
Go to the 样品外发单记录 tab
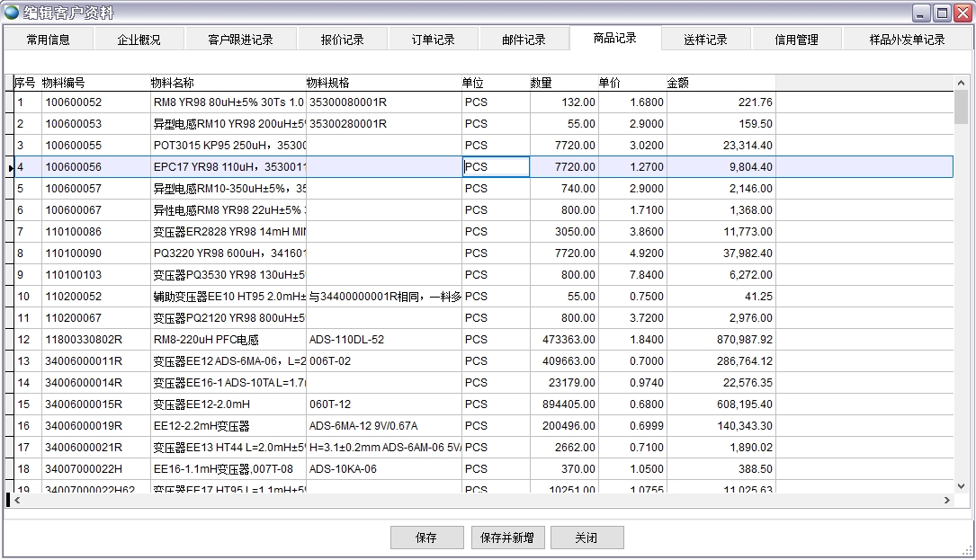[x=907, y=40]
